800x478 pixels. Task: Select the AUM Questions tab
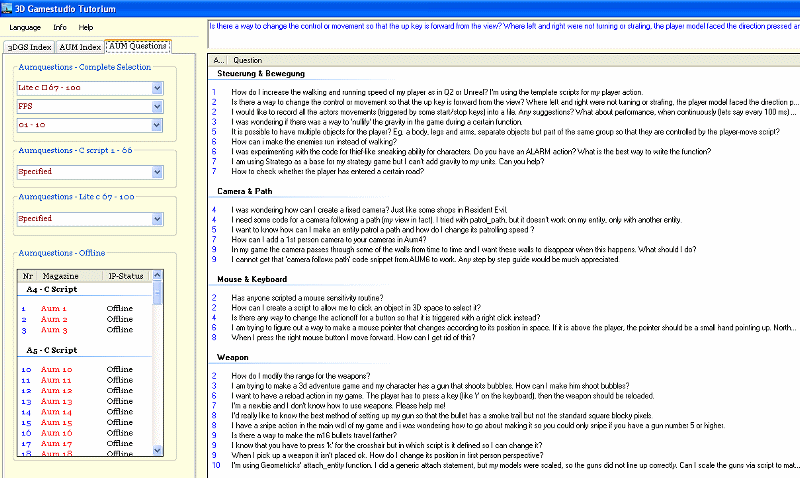138,46
